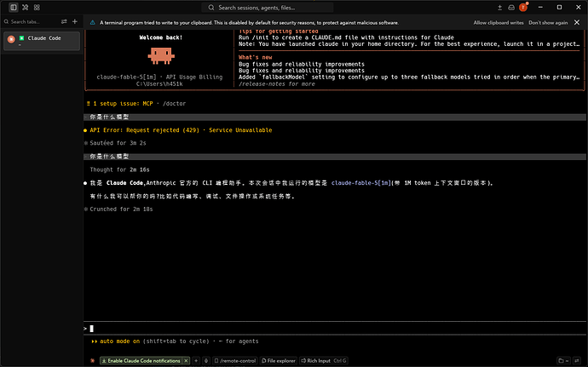The image size is (588, 367).
Task: Click the orange Claude icon on the sidebar tab
Action: click(x=11, y=38)
